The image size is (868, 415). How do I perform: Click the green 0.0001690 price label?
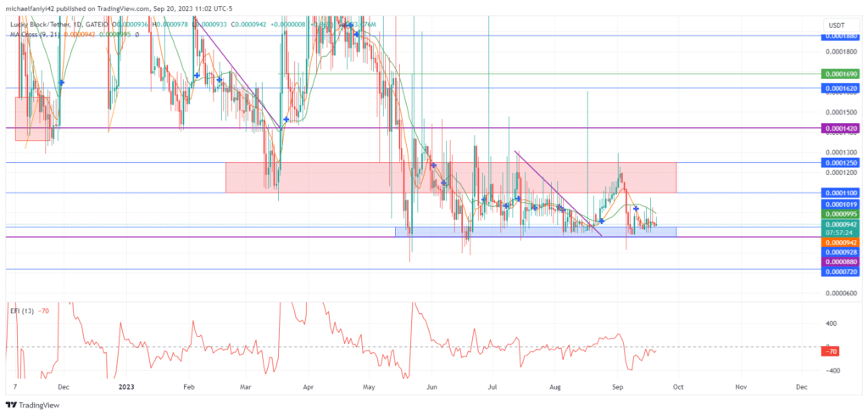click(x=838, y=74)
